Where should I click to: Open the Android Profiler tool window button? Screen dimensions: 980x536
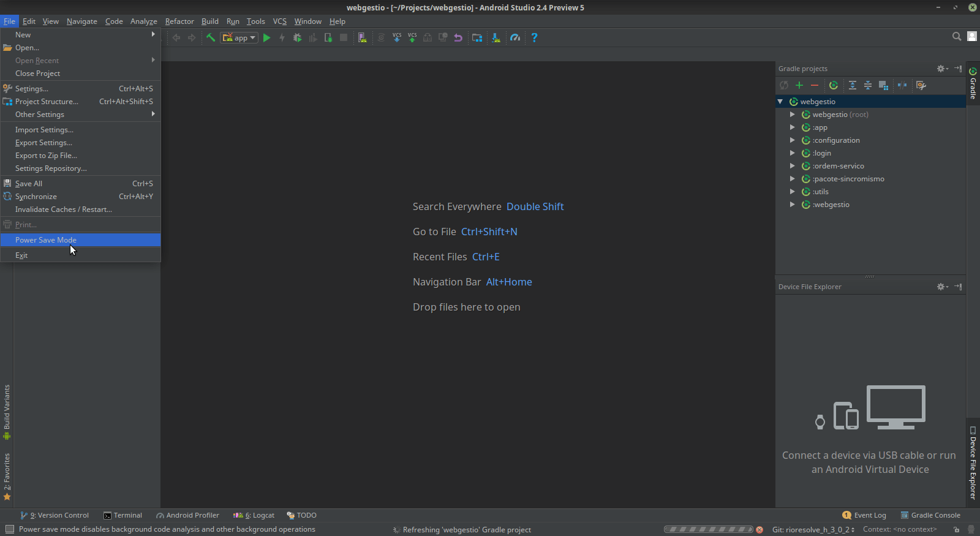coord(187,516)
